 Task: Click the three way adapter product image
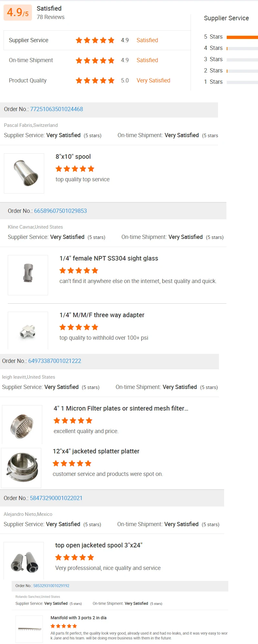(28, 331)
